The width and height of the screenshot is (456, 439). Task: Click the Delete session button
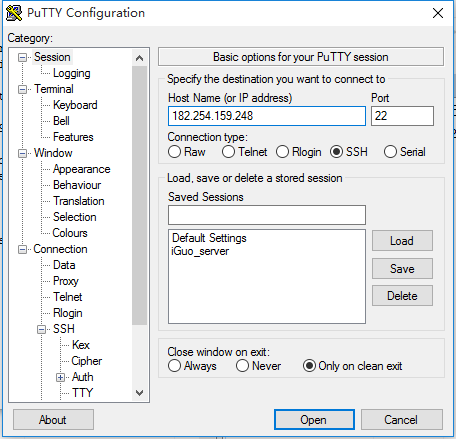[x=402, y=296]
